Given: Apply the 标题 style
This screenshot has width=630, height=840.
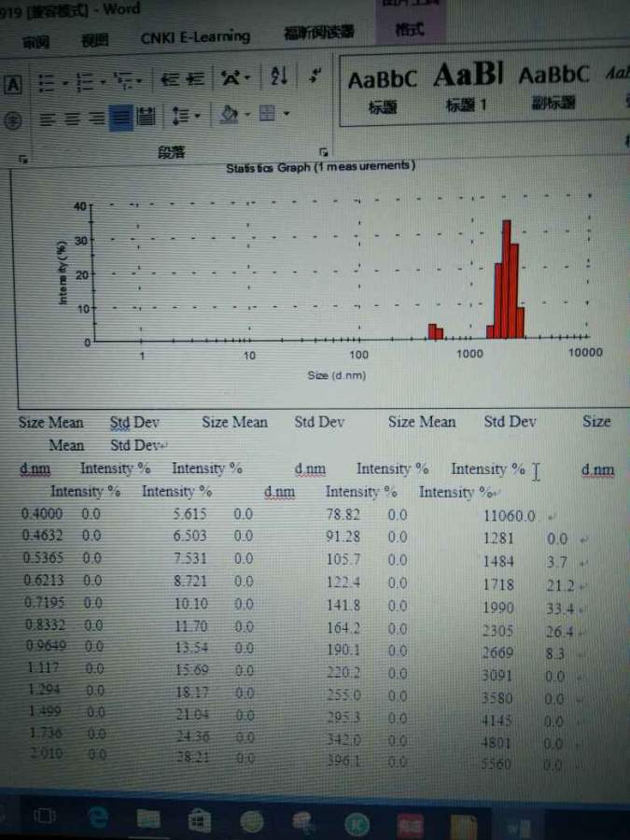Looking at the screenshot, I should 383,91.
